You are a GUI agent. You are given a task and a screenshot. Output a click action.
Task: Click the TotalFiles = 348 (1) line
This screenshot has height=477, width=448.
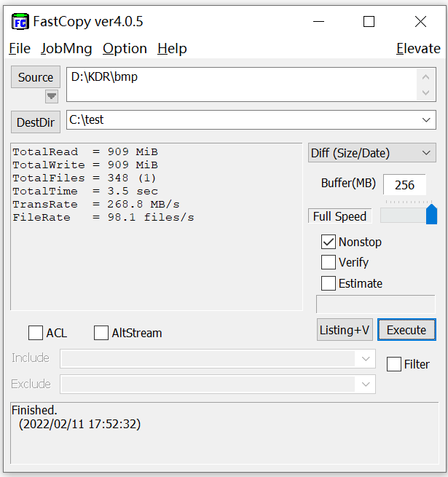tap(85, 178)
